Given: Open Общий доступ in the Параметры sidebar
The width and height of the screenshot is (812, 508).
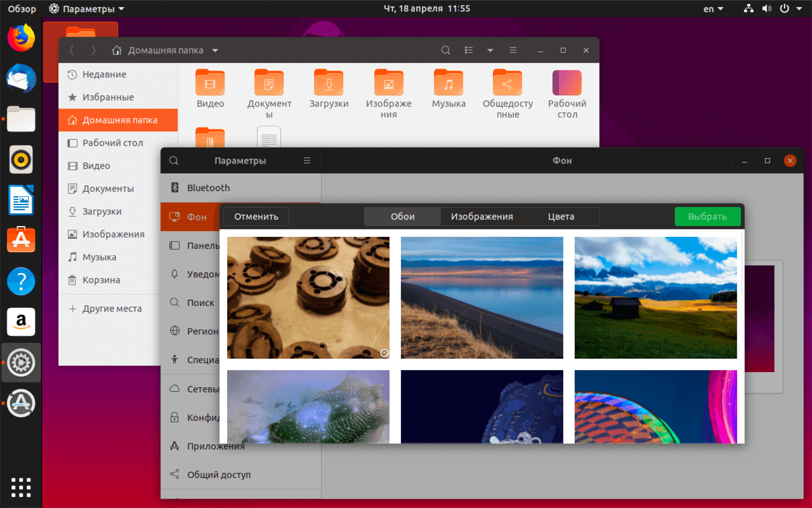Looking at the screenshot, I should point(241,474).
